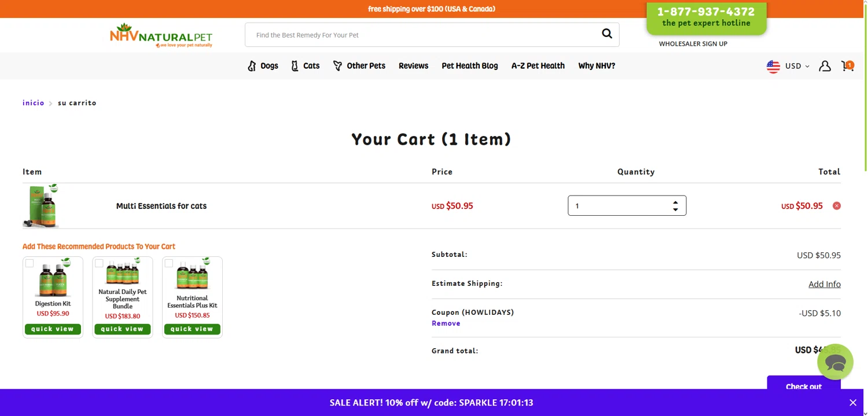Image resolution: width=868 pixels, height=416 pixels.
Task: Decrease quantity with down arrow
Action: (x=675, y=209)
